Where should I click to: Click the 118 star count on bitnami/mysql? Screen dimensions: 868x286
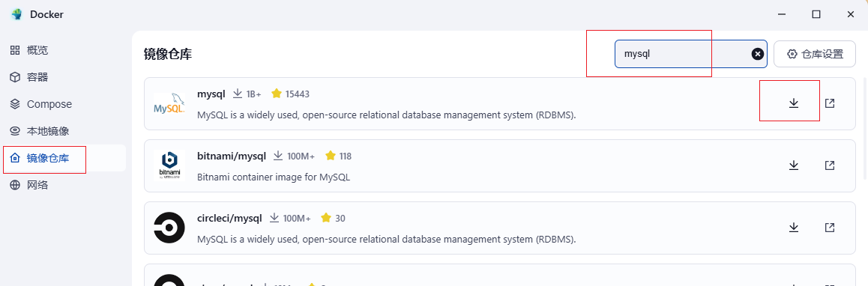(345, 156)
